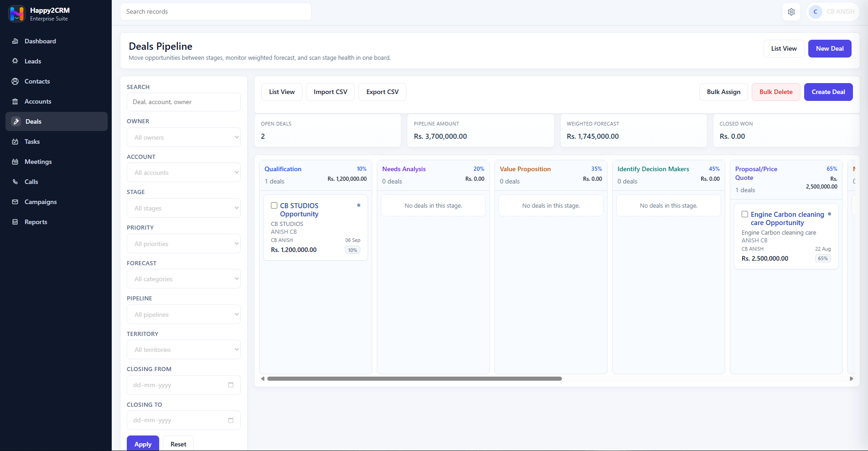Click the user avatar circle C
Image resolution: width=868 pixels, height=451 pixels.
(815, 12)
